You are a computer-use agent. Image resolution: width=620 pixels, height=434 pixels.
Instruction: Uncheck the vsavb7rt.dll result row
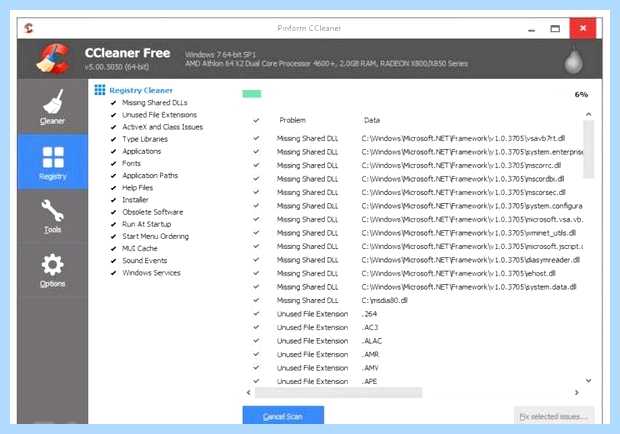point(256,138)
